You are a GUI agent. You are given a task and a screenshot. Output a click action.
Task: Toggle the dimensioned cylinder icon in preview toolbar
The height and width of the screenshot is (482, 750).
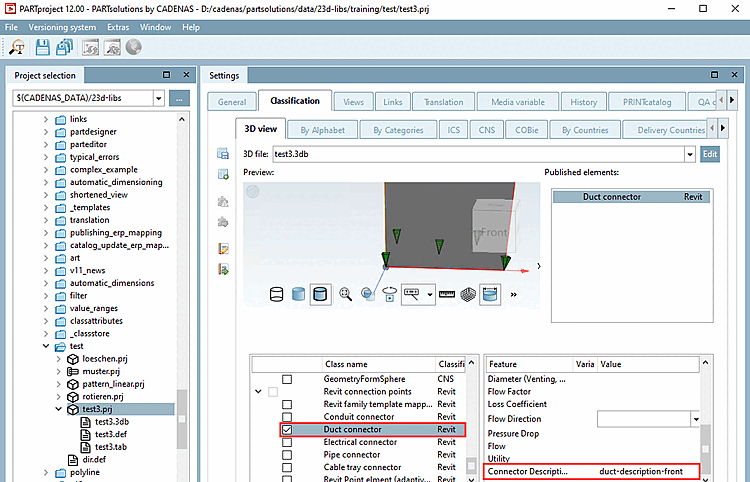point(489,294)
